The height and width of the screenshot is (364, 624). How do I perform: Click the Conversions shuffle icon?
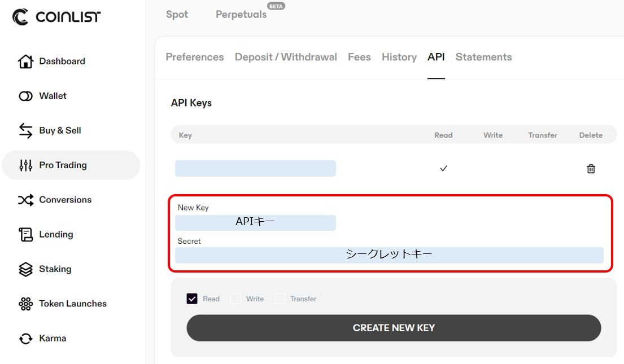click(25, 200)
